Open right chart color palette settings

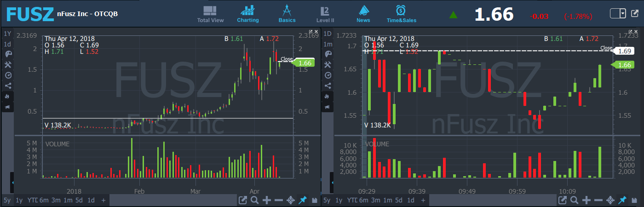point(328,54)
